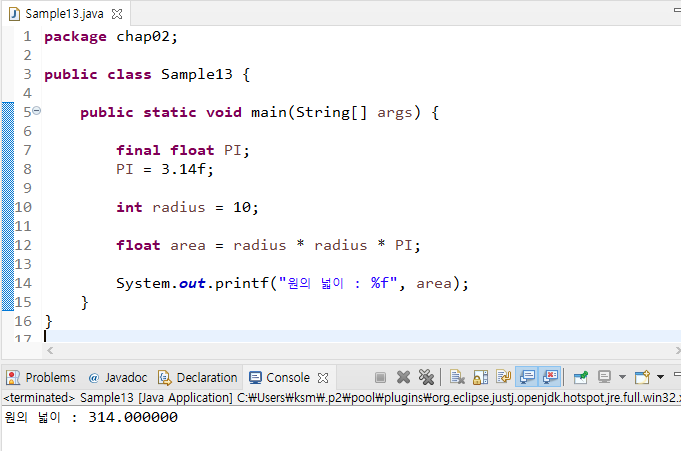
Task: Click 'main(String[] args)' on line 5
Action: (336, 113)
